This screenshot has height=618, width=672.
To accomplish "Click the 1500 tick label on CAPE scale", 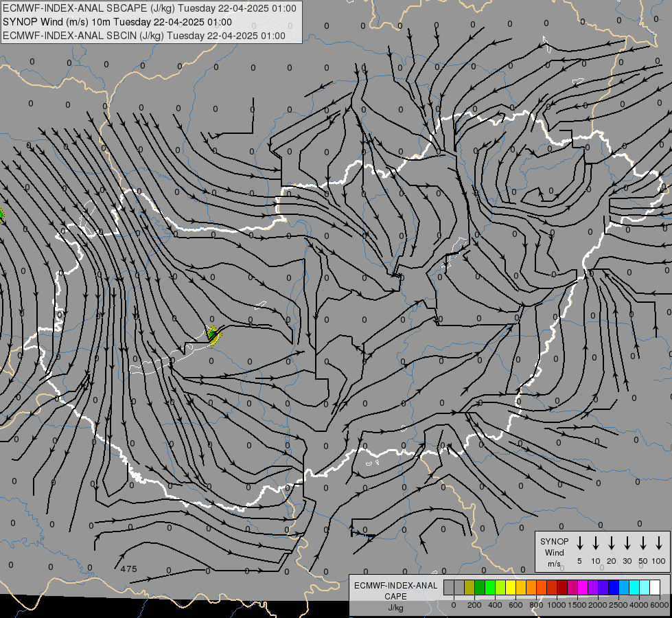I will [x=577, y=605].
